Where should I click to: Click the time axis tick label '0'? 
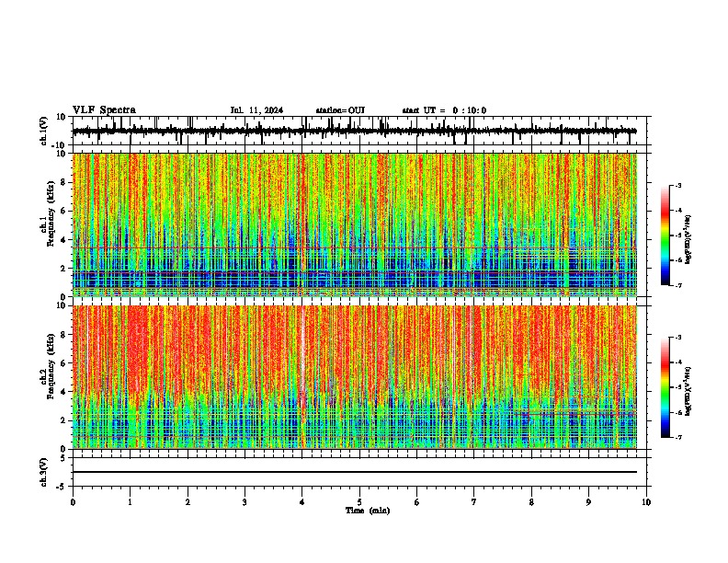(73, 502)
